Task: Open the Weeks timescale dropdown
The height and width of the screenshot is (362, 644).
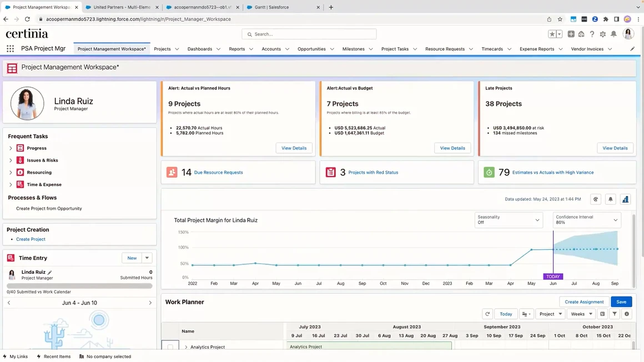Action: (x=581, y=314)
